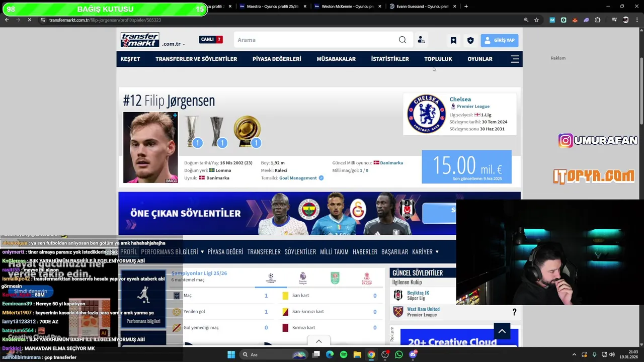Open the KEŞFET menu
This screenshot has height=362, width=644.
point(130,59)
